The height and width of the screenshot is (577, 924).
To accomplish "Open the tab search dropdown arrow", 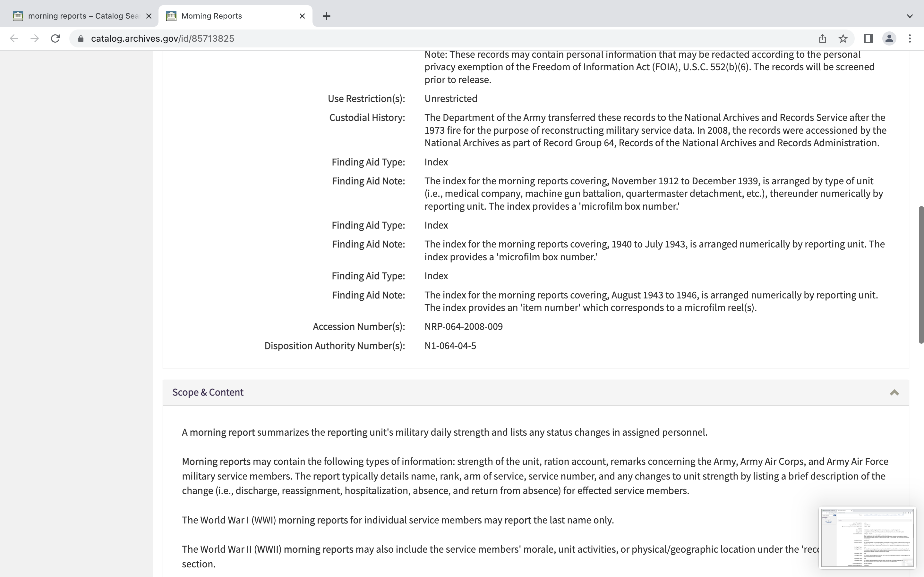I will 910,16.
